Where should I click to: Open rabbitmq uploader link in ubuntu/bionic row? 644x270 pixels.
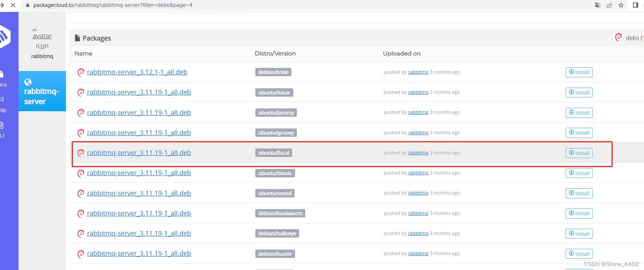pos(418,173)
